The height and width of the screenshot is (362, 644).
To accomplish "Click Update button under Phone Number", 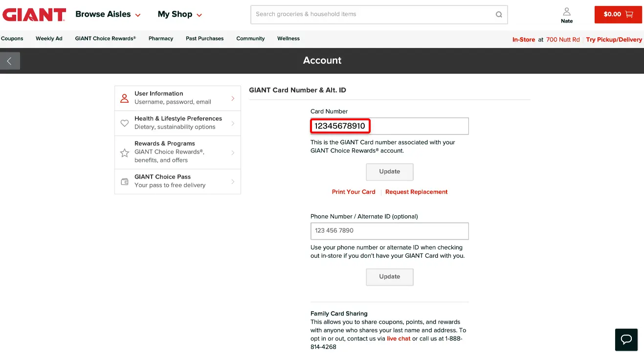I will tap(390, 277).
